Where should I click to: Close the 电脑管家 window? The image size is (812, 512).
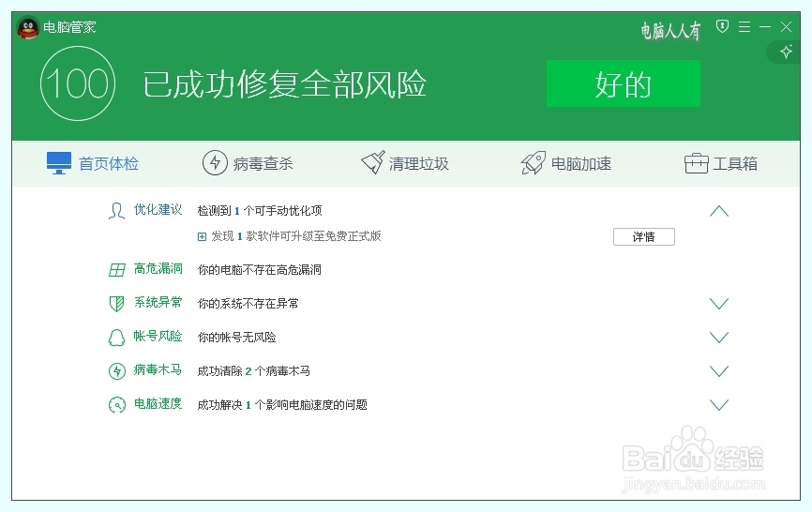pos(786,27)
